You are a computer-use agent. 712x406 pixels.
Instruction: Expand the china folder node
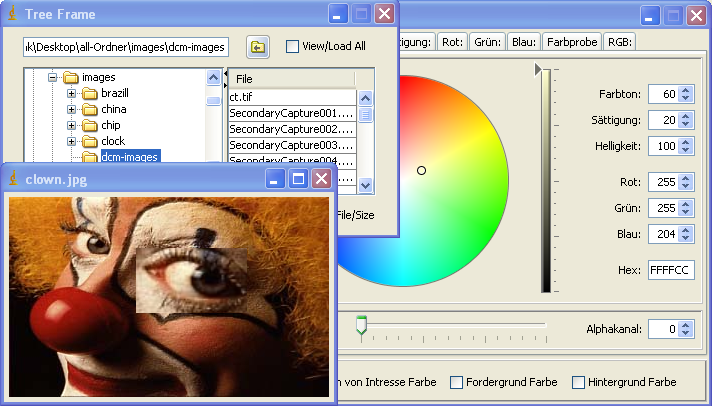71,109
